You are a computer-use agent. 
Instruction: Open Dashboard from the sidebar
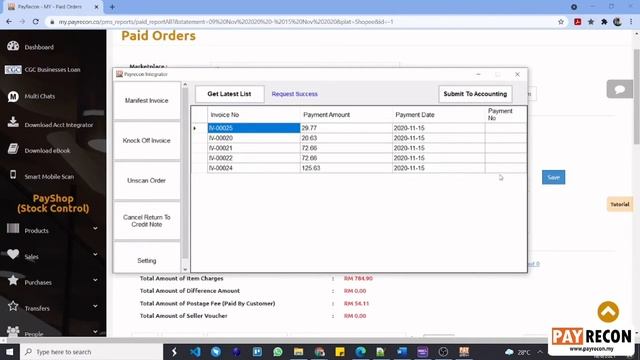(x=39, y=47)
